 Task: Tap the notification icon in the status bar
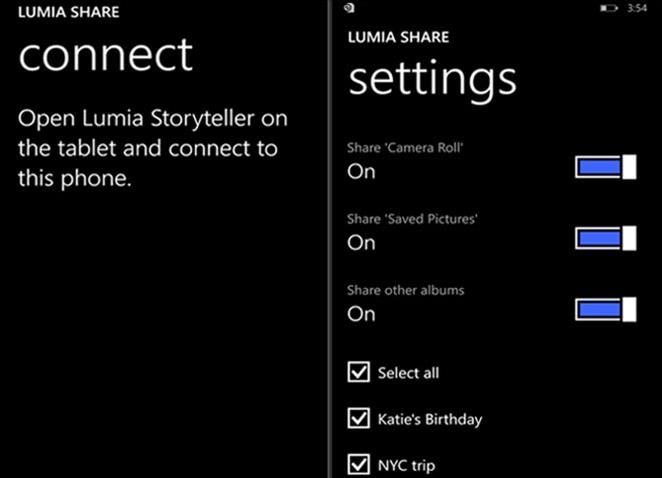click(x=346, y=8)
